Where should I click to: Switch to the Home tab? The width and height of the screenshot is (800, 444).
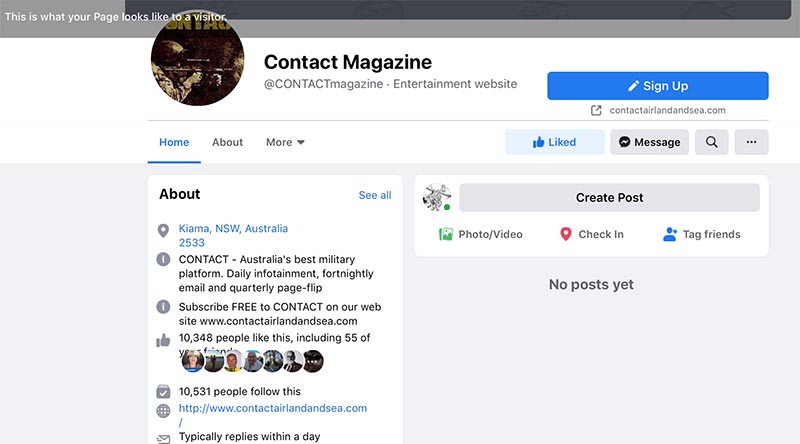click(x=174, y=142)
